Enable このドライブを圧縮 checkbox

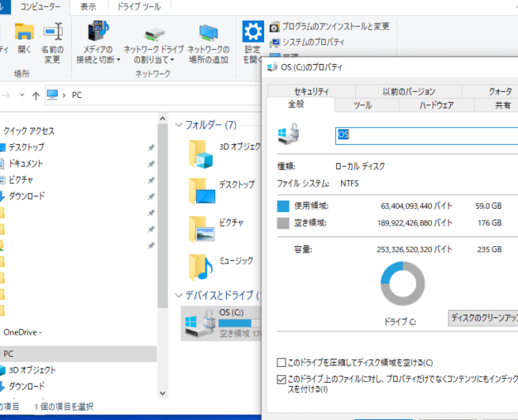(x=282, y=362)
